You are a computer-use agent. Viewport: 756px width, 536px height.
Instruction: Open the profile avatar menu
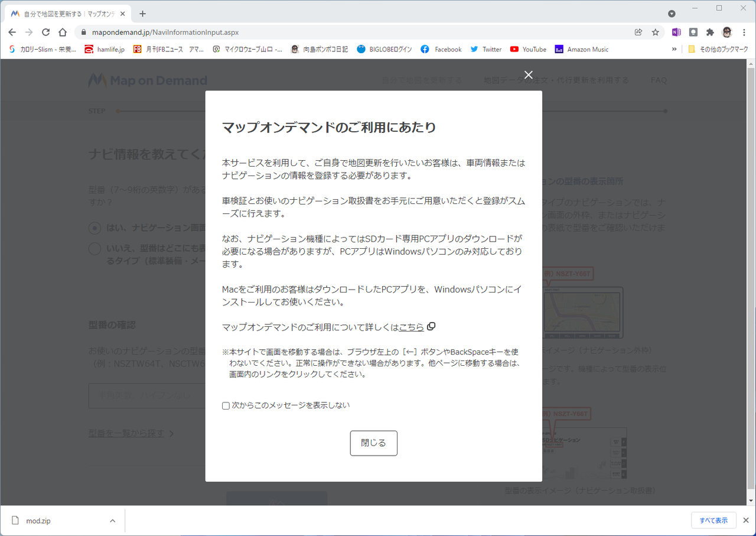[x=727, y=33]
